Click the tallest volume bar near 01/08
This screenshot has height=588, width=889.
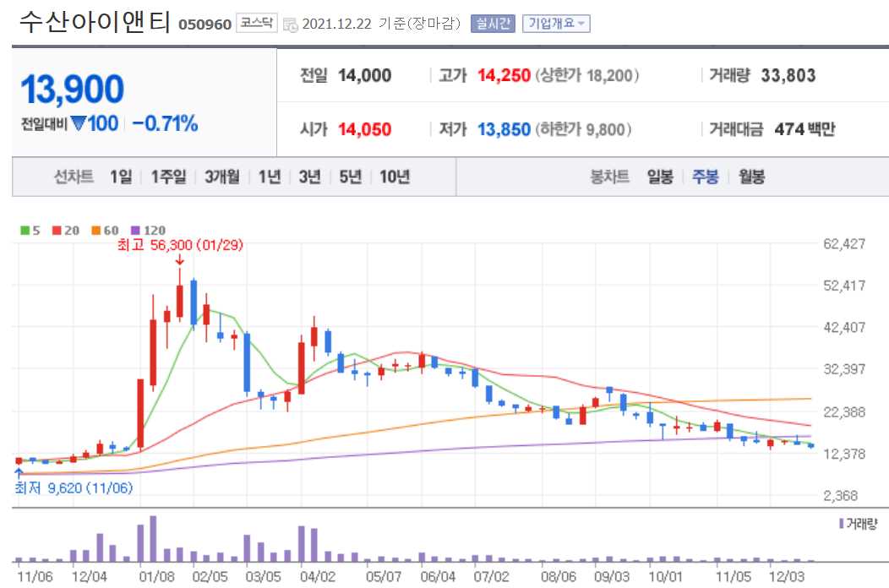153,539
